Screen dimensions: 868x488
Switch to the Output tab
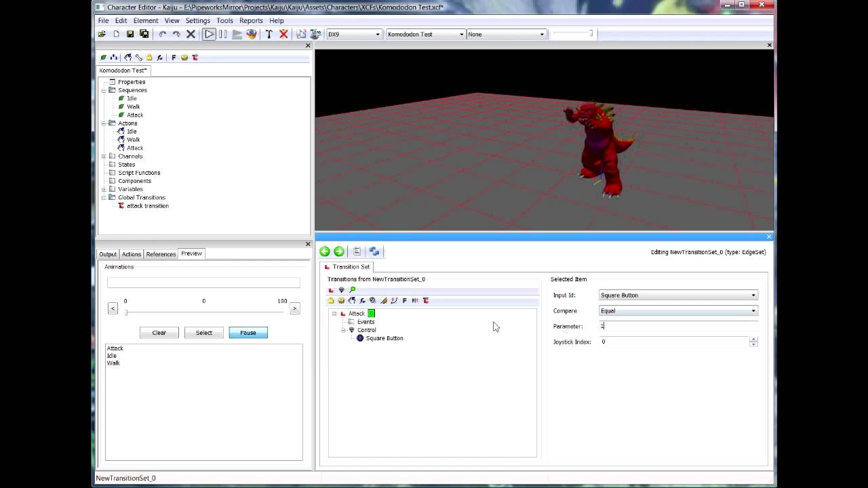coord(108,254)
